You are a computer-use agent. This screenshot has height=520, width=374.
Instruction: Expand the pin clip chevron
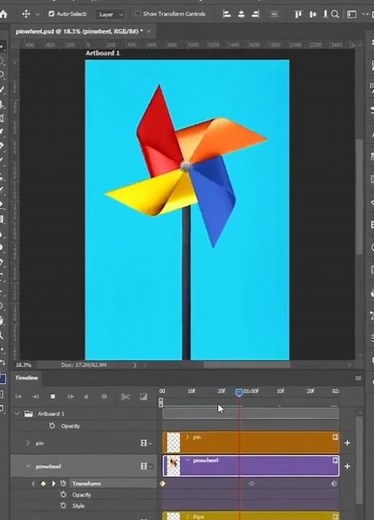tap(187, 437)
